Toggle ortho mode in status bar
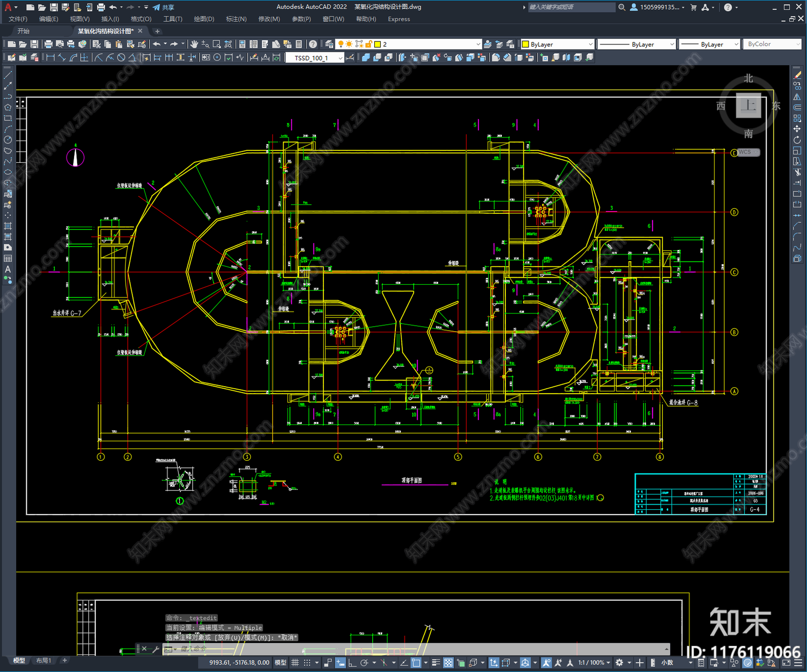 (x=352, y=662)
